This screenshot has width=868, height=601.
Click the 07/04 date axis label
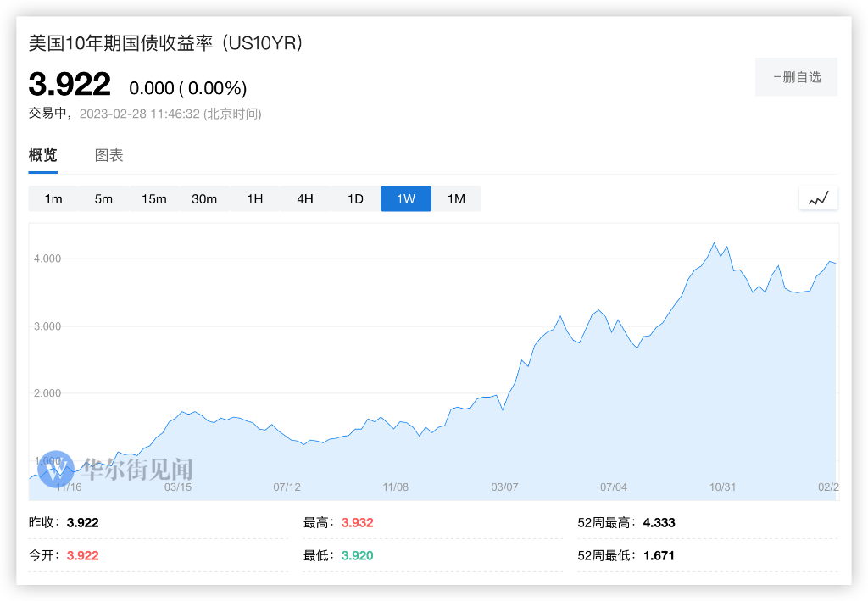click(614, 487)
